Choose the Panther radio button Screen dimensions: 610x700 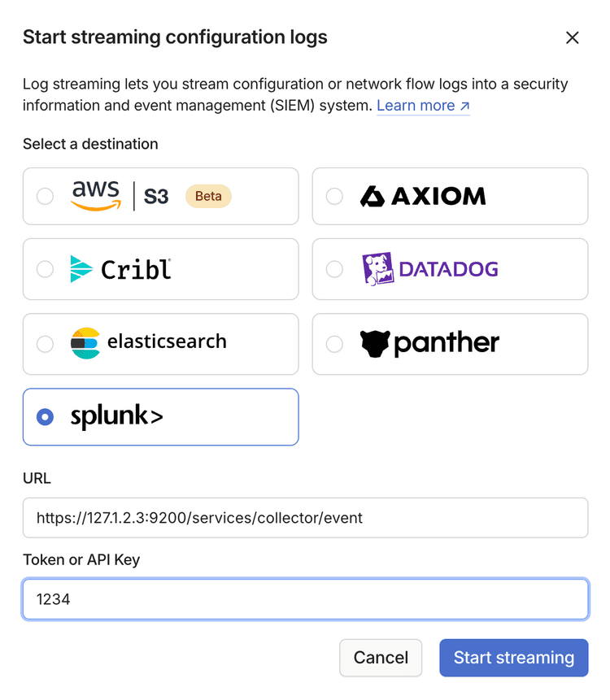(334, 344)
